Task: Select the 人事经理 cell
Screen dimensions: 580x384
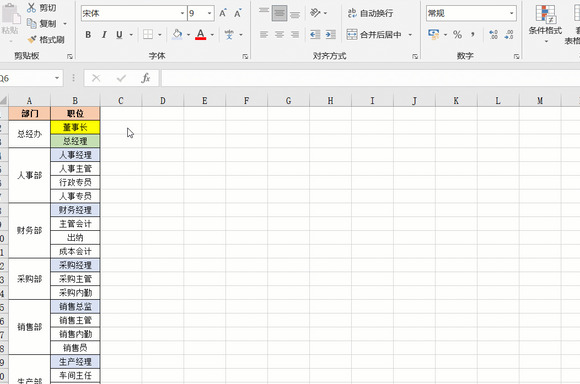Action: click(75, 155)
